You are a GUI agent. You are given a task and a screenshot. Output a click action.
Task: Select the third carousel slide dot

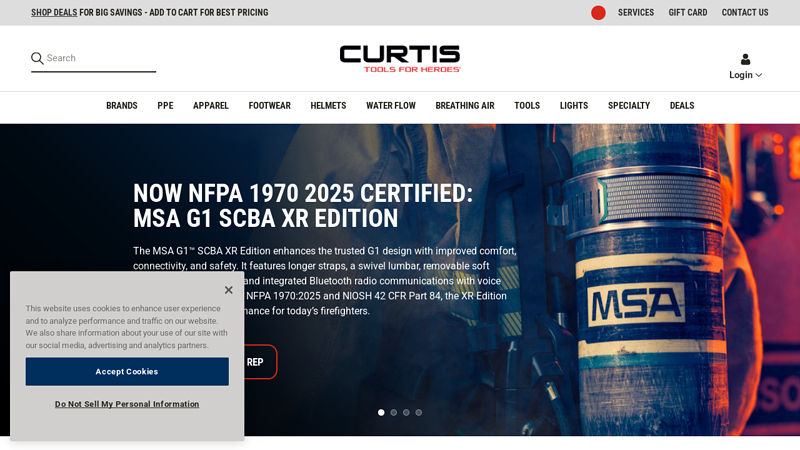[x=406, y=412]
